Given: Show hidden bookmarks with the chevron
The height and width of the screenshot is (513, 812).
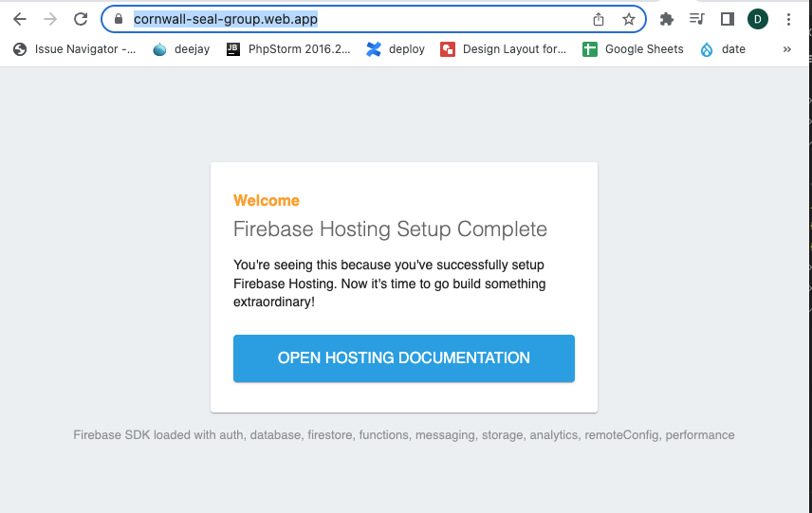Looking at the screenshot, I should coord(787,49).
